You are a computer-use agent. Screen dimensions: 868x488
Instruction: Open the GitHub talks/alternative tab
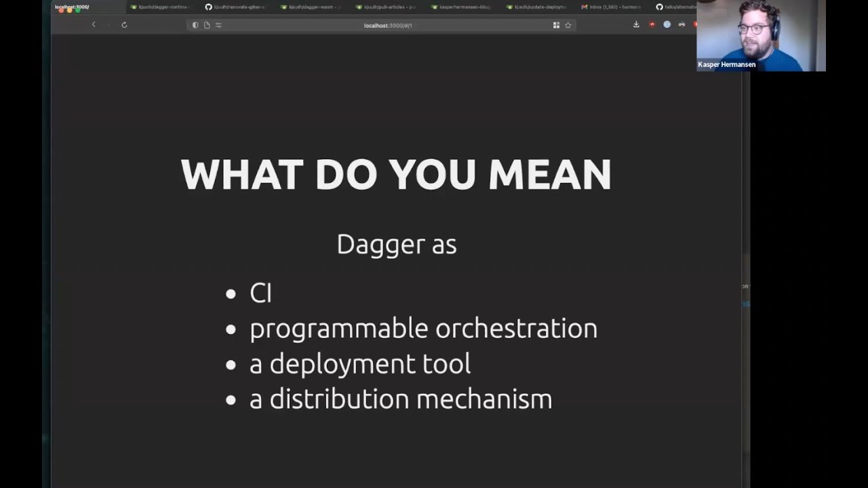(675, 7)
